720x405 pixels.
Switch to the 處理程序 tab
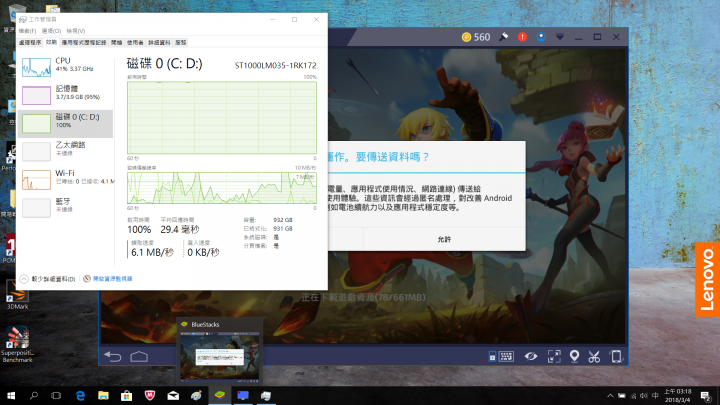click(30, 42)
